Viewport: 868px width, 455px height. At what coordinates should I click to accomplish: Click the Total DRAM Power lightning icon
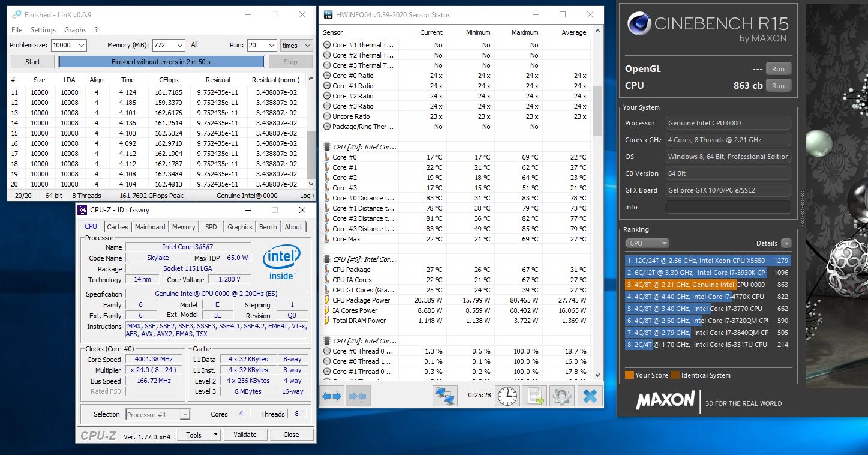[327, 321]
